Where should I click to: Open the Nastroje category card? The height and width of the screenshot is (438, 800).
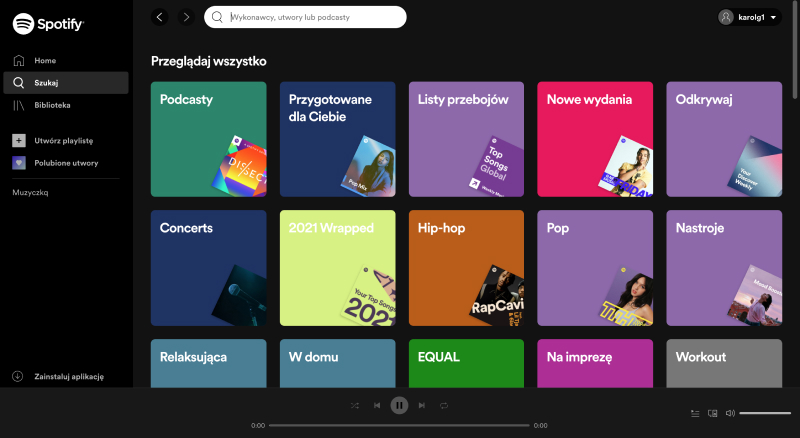724,268
